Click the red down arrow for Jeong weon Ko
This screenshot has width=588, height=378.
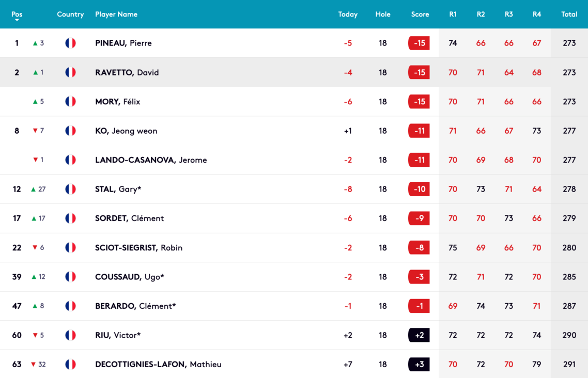[35, 131]
